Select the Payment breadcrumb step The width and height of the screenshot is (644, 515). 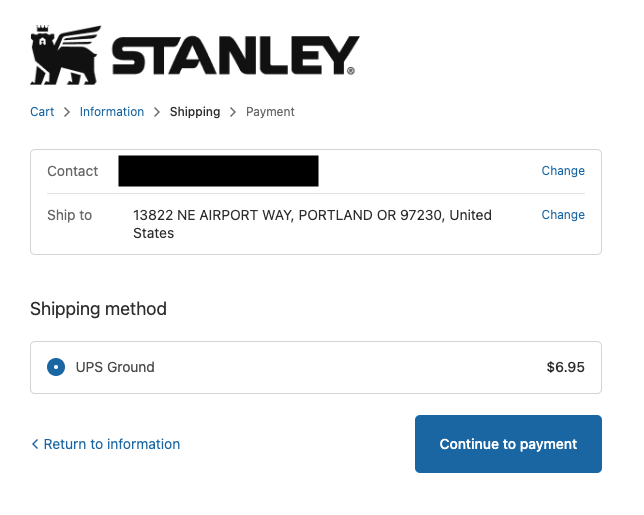click(270, 112)
